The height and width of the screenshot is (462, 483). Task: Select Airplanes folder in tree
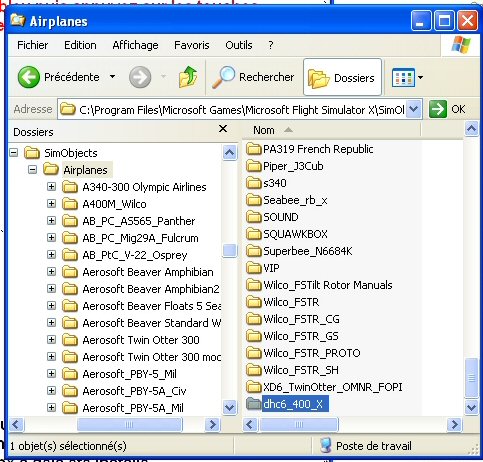(85, 170)
